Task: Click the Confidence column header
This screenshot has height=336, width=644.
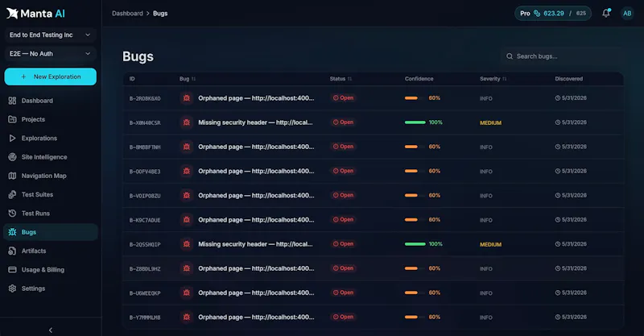Action: click(419, 78)
